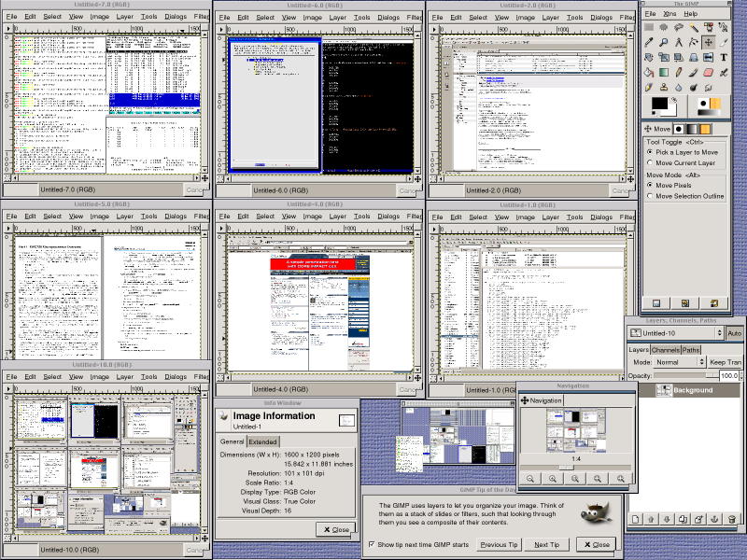Click the Previous Tip button
The width and height of the screenshot is (747, 560).
(499, 544)
